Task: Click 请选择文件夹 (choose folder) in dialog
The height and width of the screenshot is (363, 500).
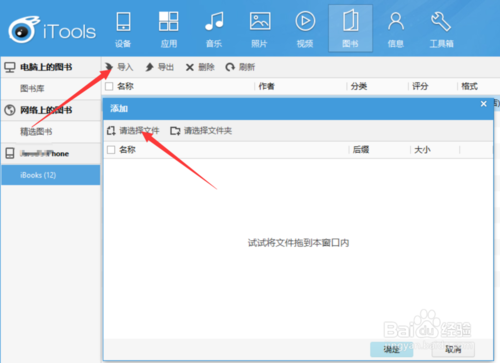Action: [201, 131]
